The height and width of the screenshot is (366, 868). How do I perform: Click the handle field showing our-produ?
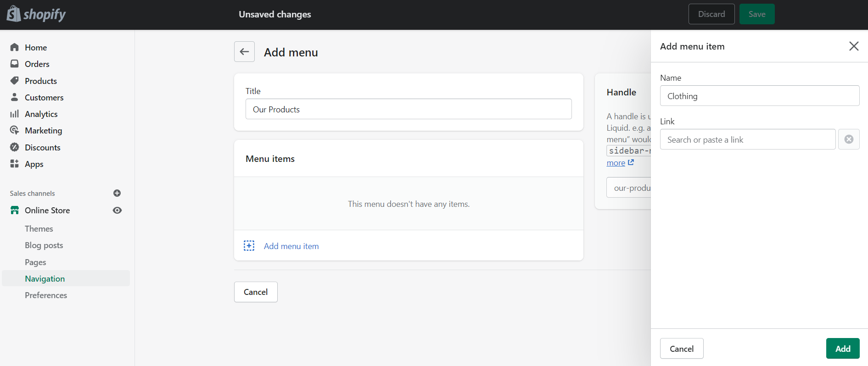tap(628, 187)
